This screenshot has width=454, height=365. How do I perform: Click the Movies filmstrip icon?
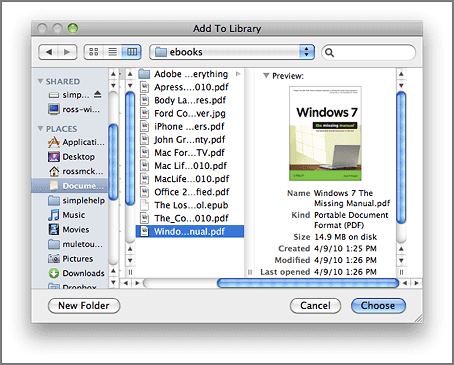(54, 230)
